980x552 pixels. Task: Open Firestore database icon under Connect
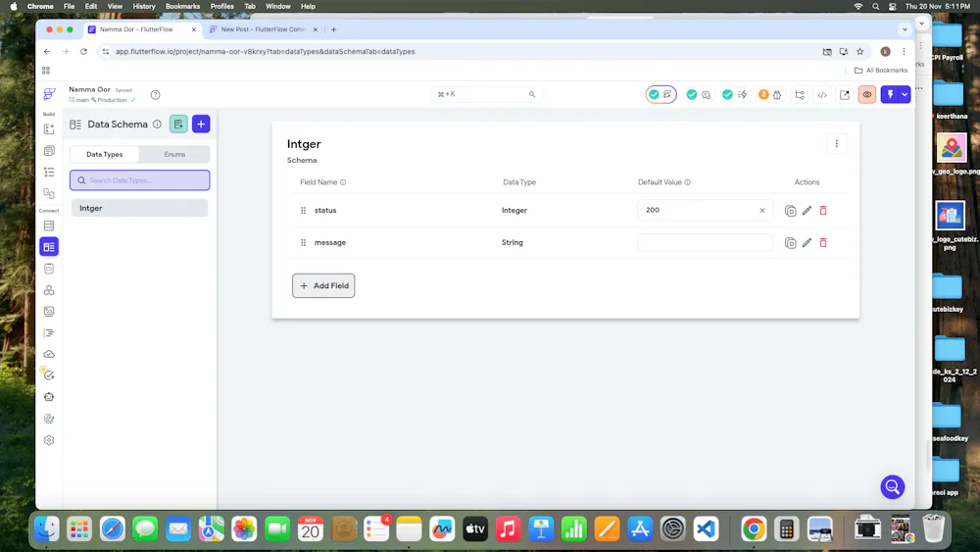pos(49,226)
